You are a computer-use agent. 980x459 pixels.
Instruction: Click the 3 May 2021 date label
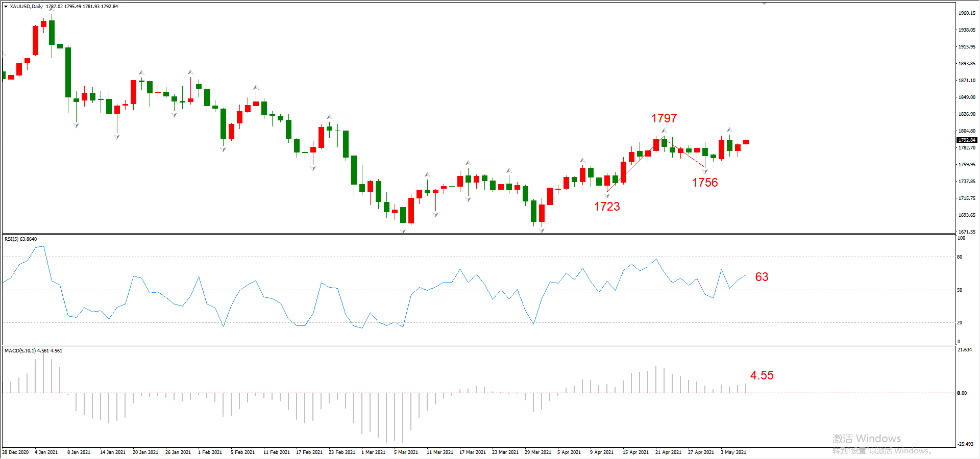[x=733, y=452]
